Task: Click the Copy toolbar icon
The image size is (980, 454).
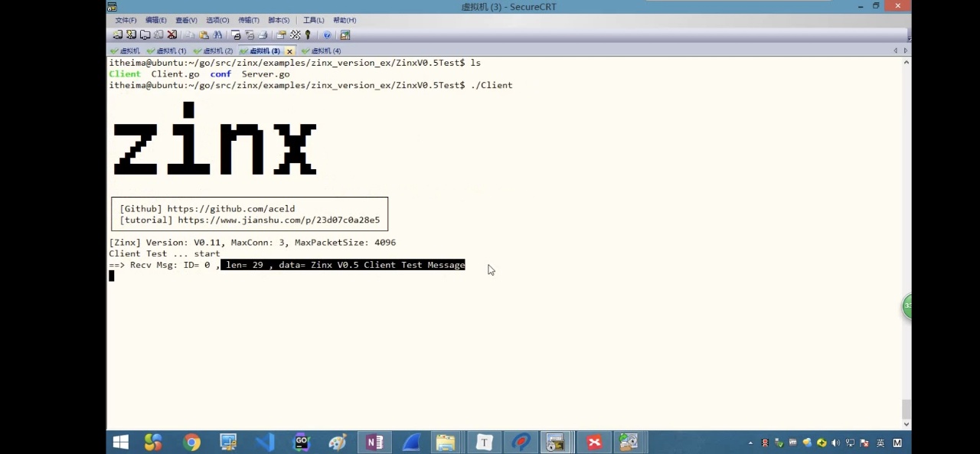Action: tap(191, 35)
